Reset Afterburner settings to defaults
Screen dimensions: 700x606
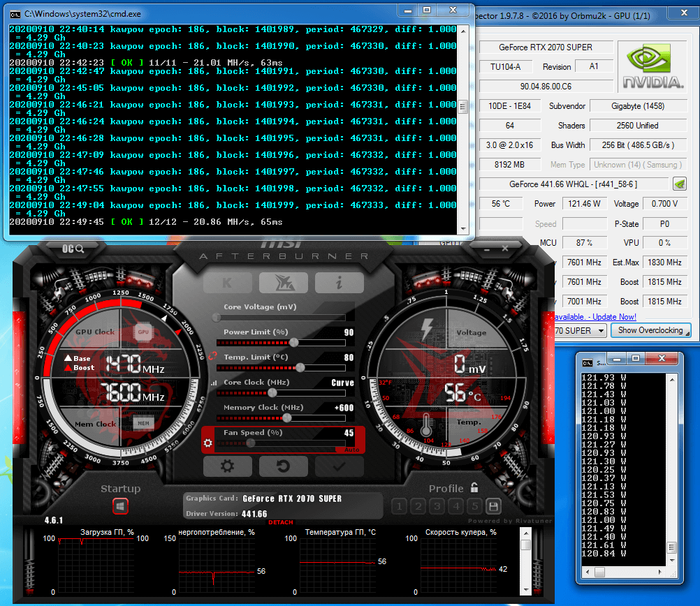(x=283, y=466)
